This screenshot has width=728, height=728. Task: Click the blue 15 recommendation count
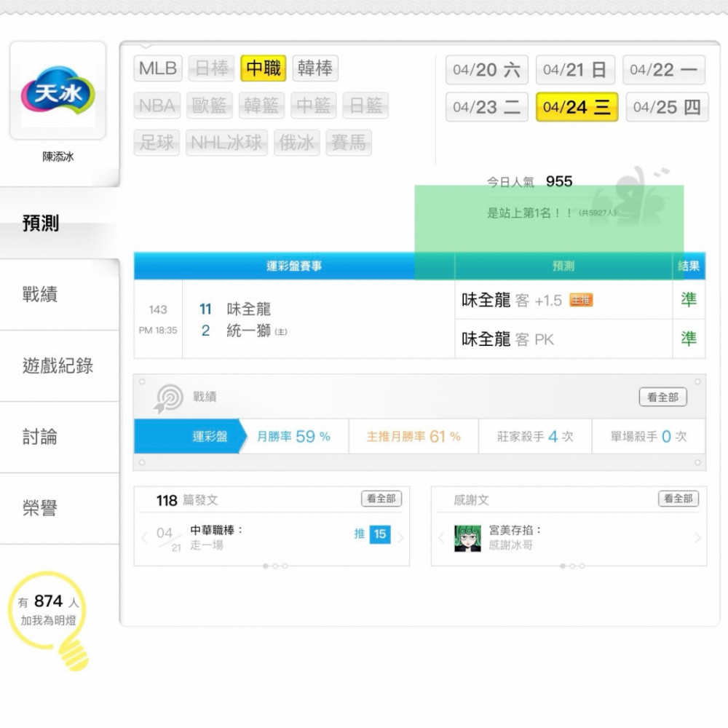tap(380, 534)
